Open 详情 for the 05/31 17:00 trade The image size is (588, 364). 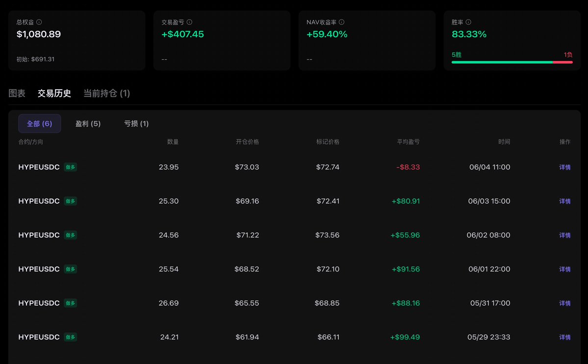[x=565, y=303]
